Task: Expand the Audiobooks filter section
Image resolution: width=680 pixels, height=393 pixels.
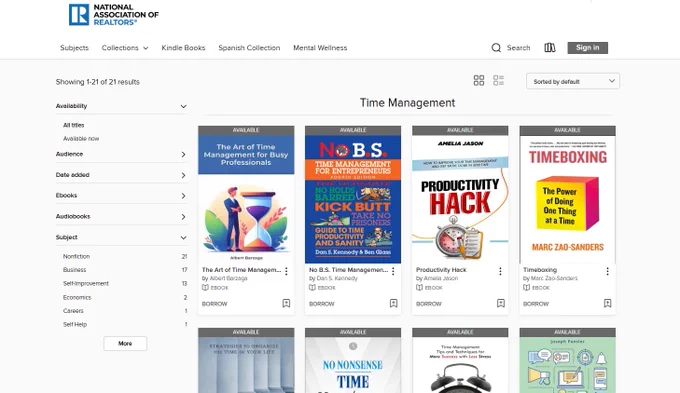Action: coord(121,216)
